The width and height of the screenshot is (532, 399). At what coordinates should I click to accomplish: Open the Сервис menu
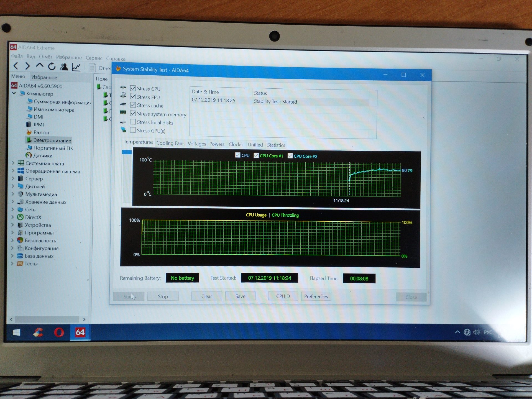pyautogui.click(x=94, y=58)
